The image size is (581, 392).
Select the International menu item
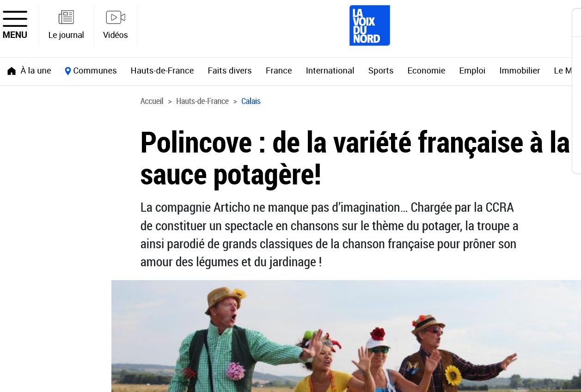(330, 71)
